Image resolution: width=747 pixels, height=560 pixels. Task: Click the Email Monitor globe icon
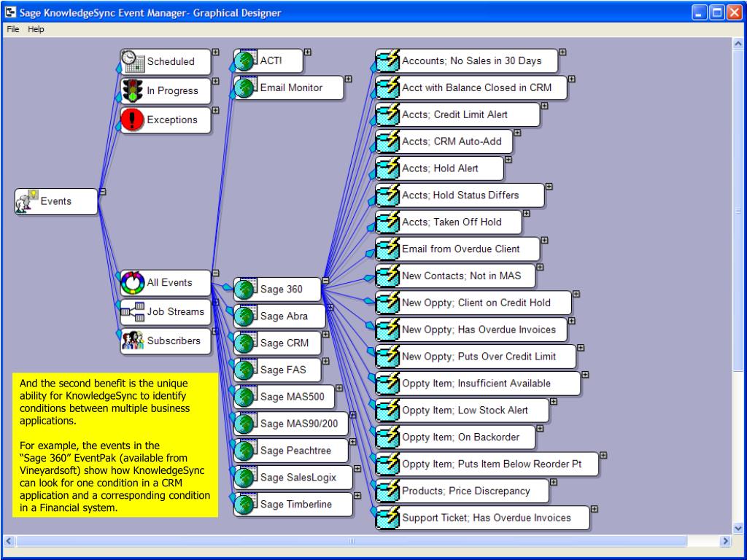[x=246, y=87]
